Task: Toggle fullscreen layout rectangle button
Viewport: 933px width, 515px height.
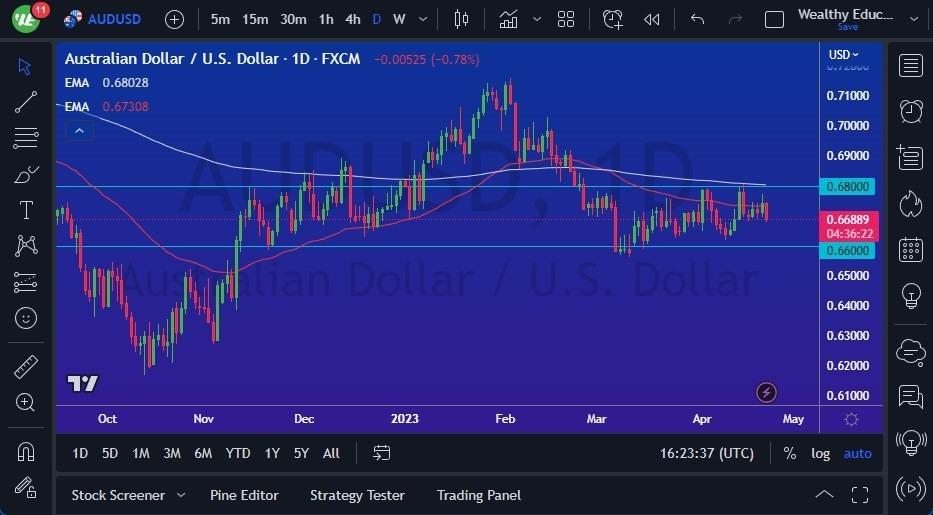Action: [774, 20]
